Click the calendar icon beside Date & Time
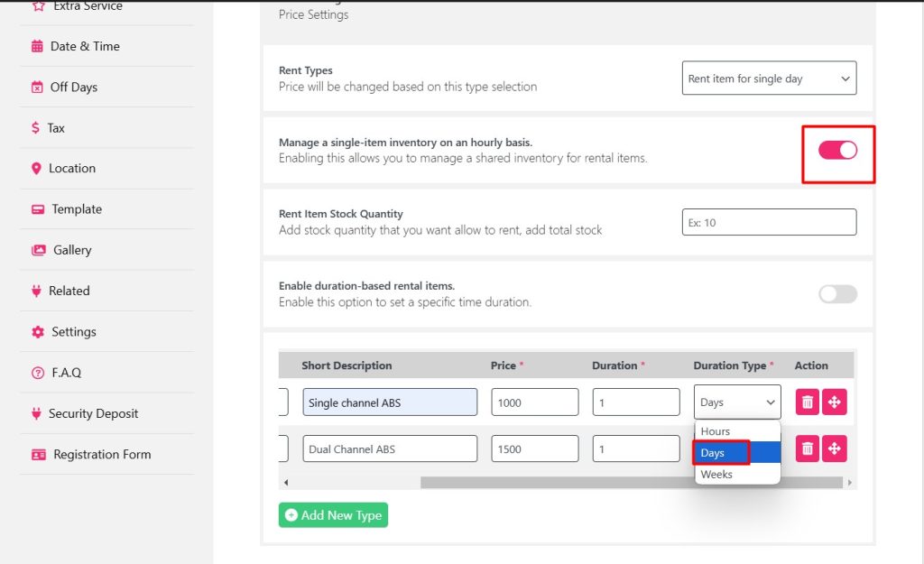 (37, 46)
